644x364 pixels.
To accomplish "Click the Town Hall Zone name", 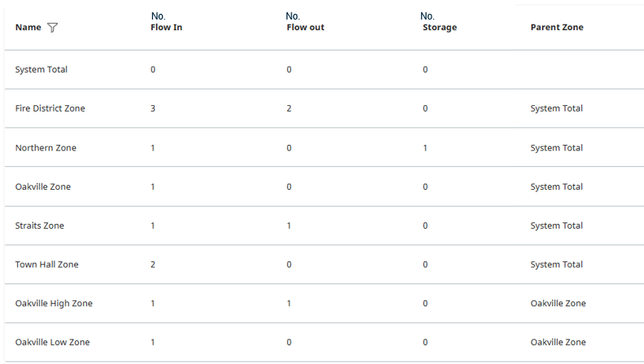I will pyautogui.click(x=47, y=265).
